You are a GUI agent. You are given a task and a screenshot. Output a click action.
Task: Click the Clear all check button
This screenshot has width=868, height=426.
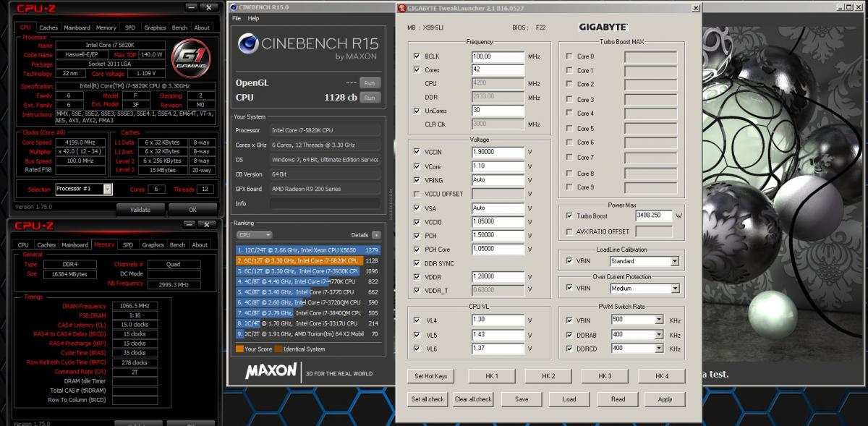[473, 399]
